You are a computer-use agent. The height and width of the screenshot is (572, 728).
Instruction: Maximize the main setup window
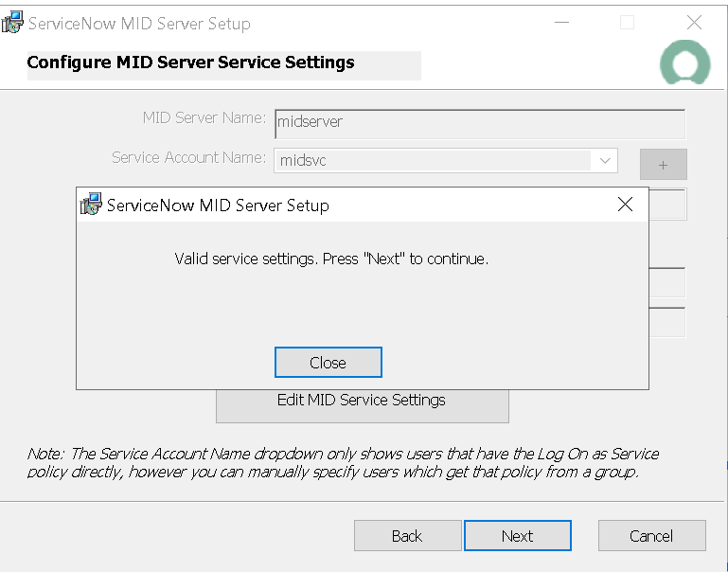pos(627,23)
